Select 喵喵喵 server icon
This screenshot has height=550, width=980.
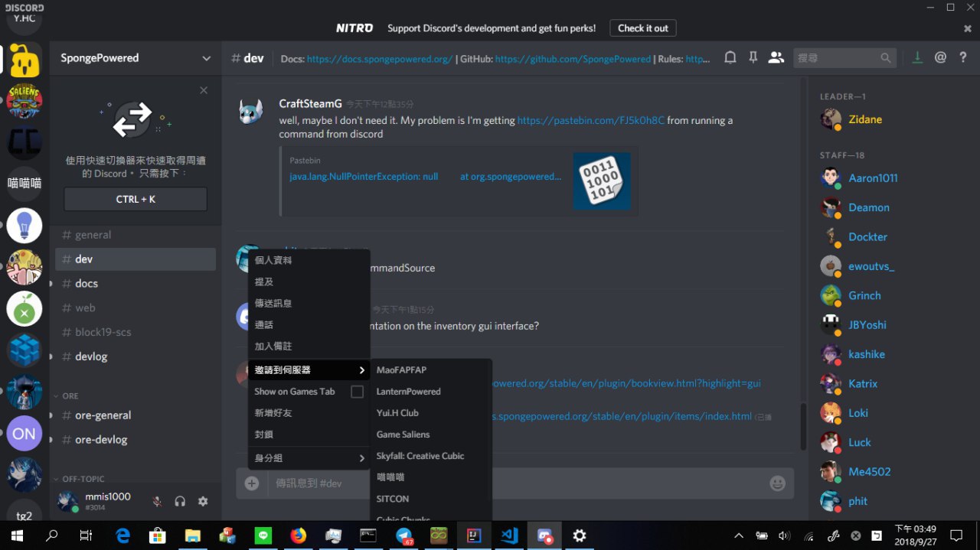(24, 184)
